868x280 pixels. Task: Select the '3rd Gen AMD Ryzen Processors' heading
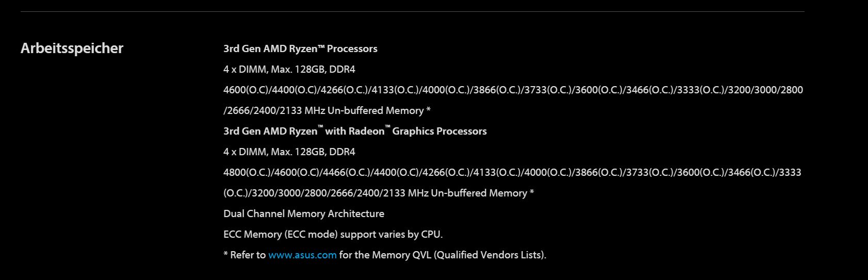(300, 48)
